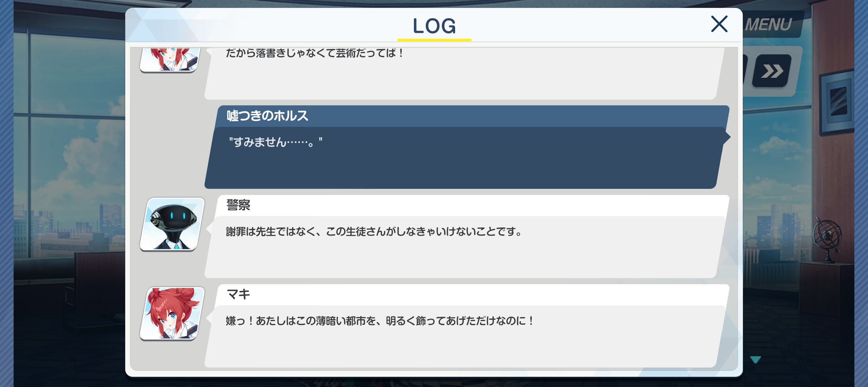The height and width of the screenshot is (387, 868).
Task: Click the framed picture on the wall
Action: coord(836,102)
